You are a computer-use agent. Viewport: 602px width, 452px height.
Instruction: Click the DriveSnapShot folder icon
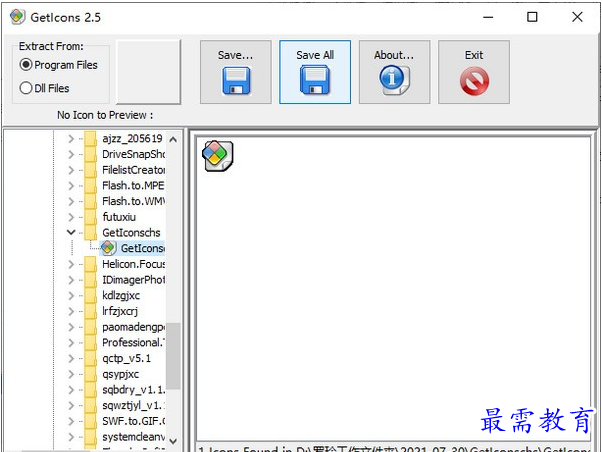tap(91, 154)
